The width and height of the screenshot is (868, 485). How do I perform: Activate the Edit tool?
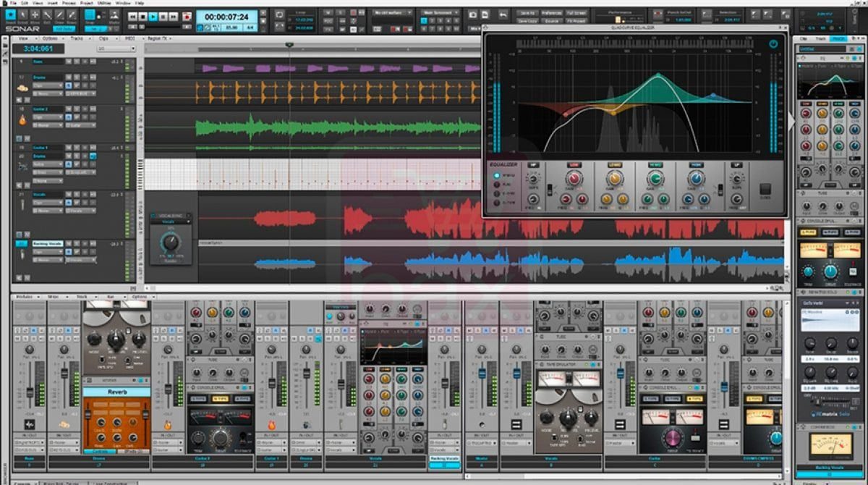(x=47, y=14)
